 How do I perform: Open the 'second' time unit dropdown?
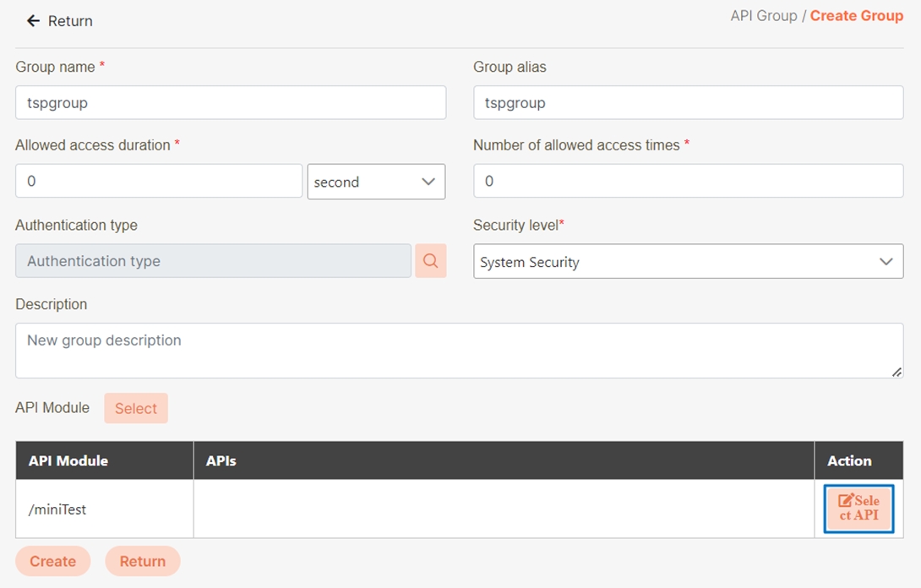coord(376,182)
